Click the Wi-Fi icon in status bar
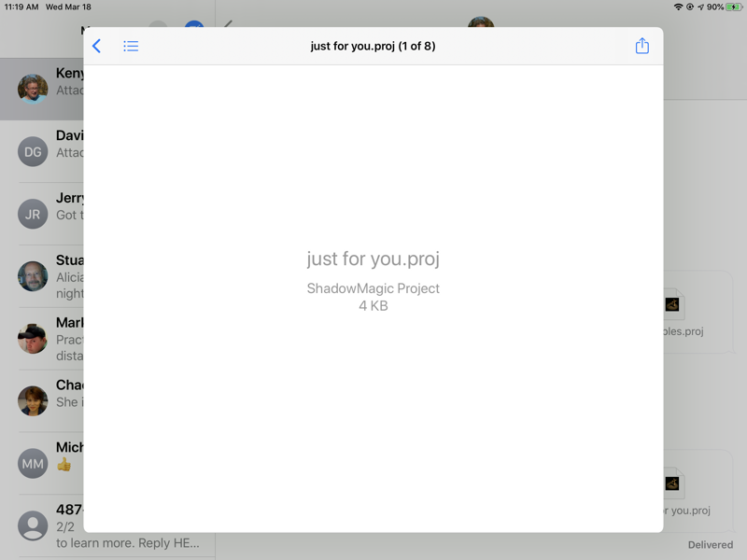This screenshot has height=560, width=747. 678,7
